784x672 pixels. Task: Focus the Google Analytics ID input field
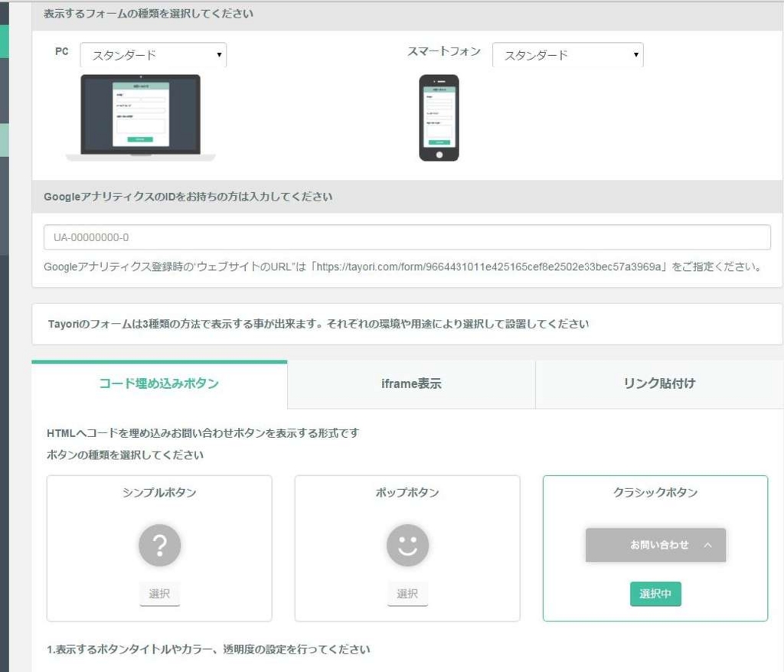pos(407,237)
